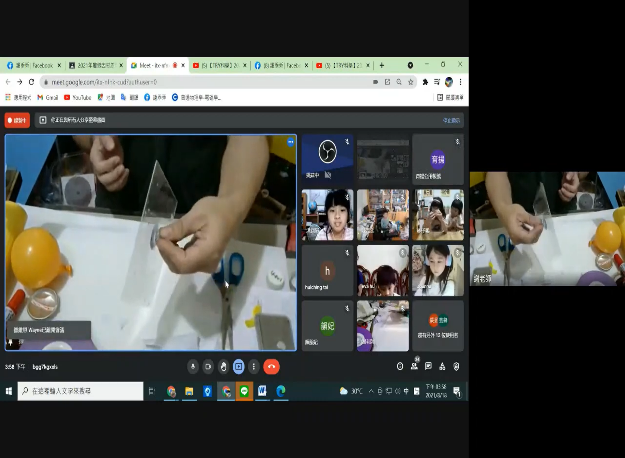Screen dimensions: 625x458
Task: Switch to the 2021 browser tab
Action: click(96, 65)
